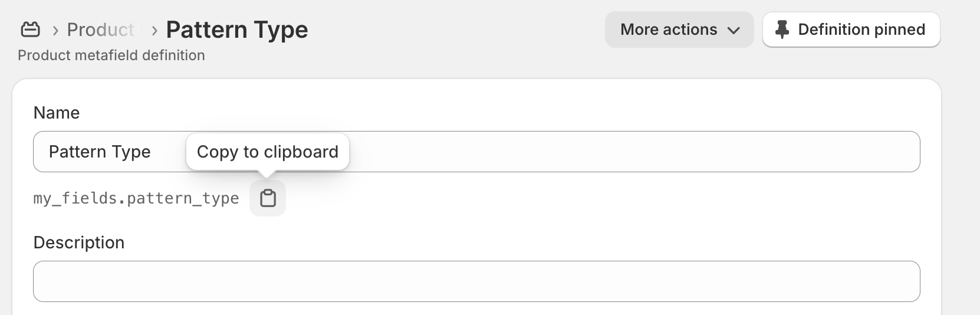Unpin via the Definition pinned button
Image resolution: width=980 pixels, height=315 pixels.
click(851, 29)
